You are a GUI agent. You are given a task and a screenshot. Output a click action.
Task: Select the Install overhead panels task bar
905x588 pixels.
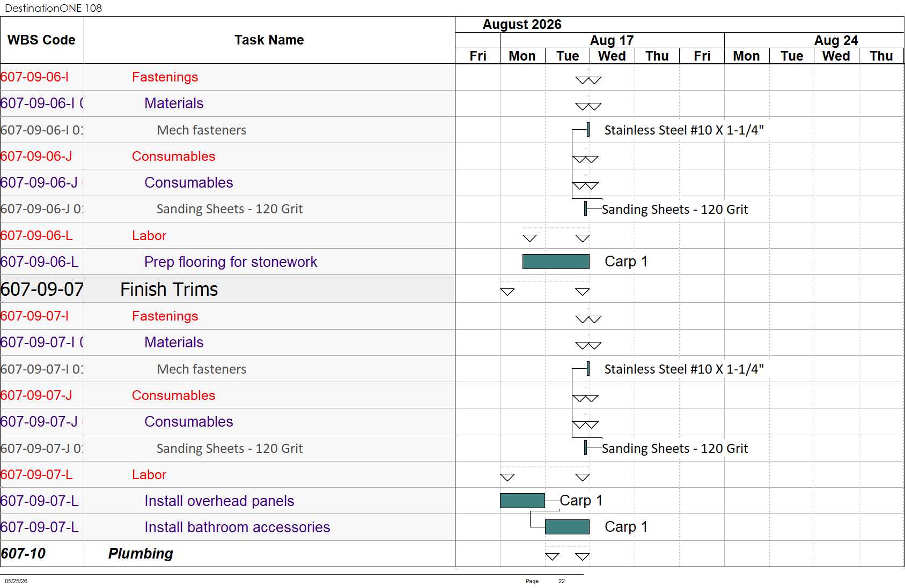(x=523, y=501)
